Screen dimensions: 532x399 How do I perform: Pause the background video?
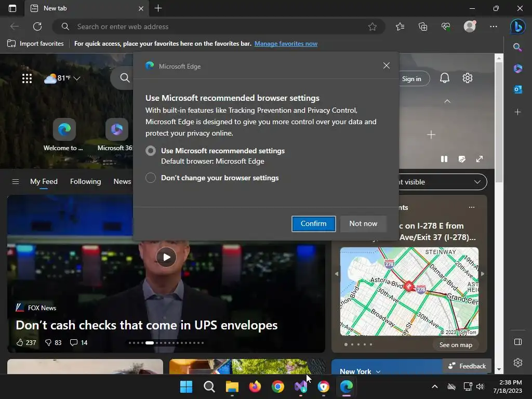tap(444, 159)
